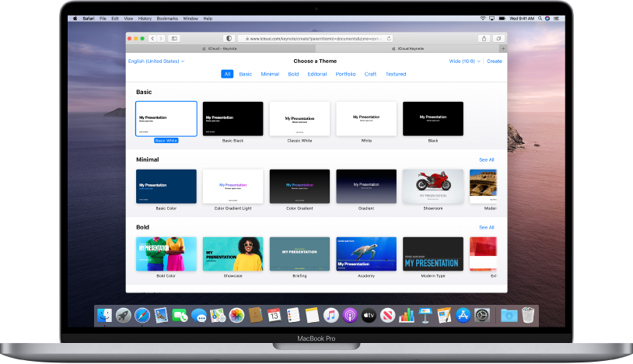Open the Share menu in Safari toolbar
The image size is (633, 364).
[484, 38]
